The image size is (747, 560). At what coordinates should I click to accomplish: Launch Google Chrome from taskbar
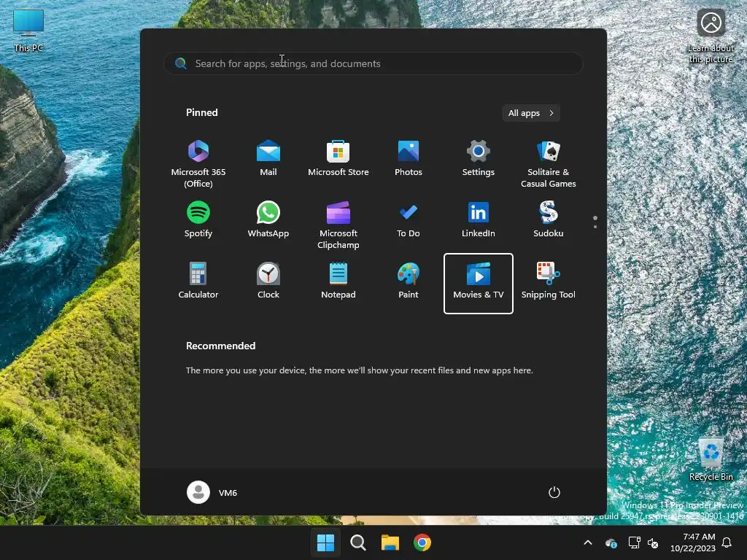422,542
